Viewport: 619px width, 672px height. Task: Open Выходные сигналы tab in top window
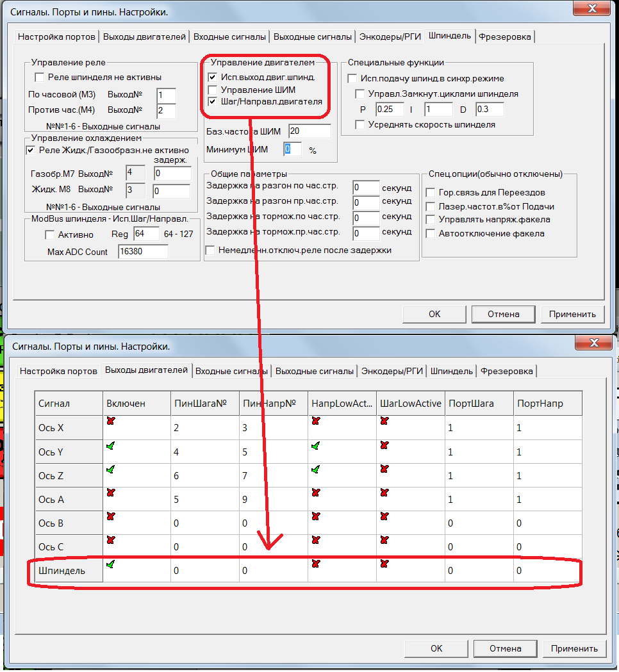pyautogui.click(x=313, y=37)
